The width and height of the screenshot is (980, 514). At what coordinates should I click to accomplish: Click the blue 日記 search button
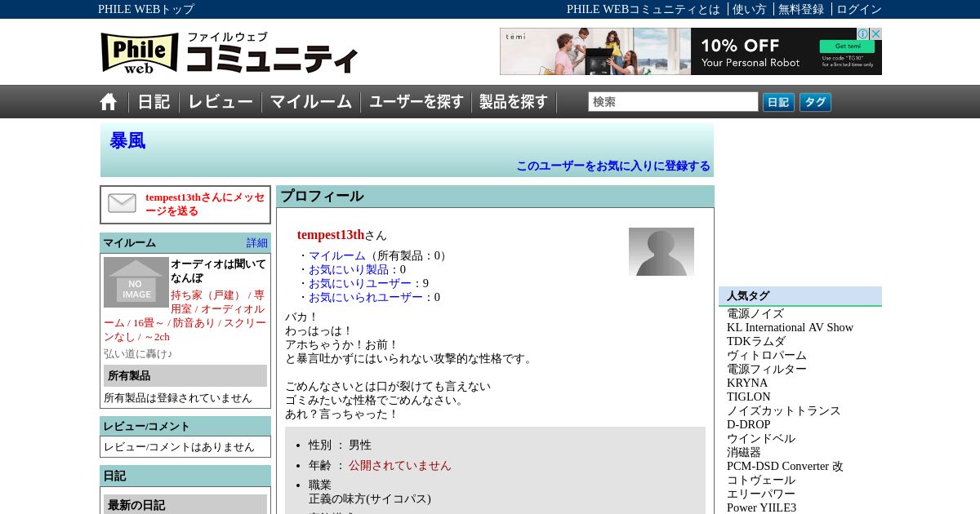click(778, 102)
